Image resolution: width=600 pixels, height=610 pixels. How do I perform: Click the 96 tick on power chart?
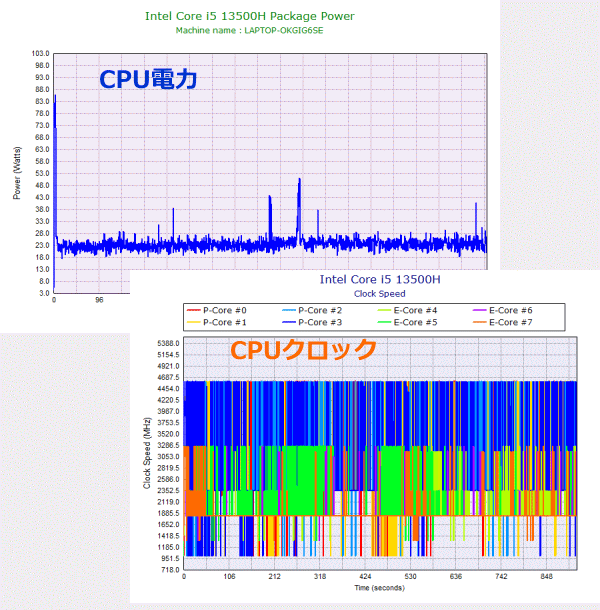pos(99,300)
